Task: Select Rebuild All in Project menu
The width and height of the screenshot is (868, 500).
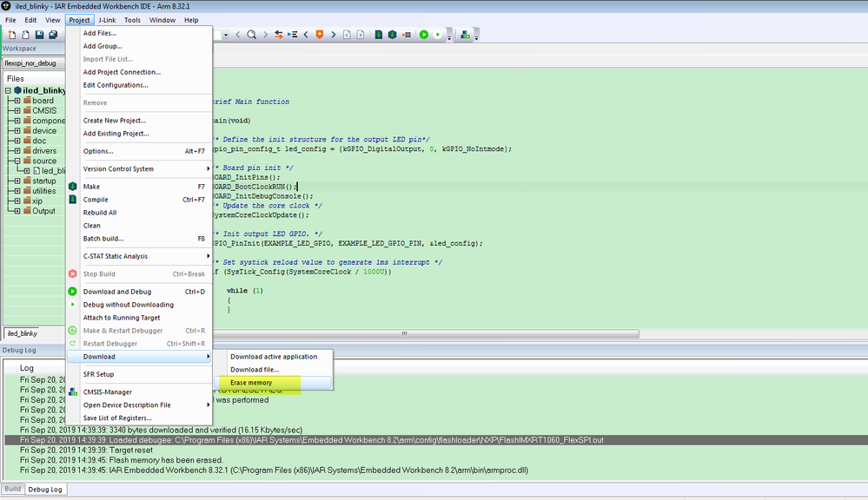Action: pos(139,213)
